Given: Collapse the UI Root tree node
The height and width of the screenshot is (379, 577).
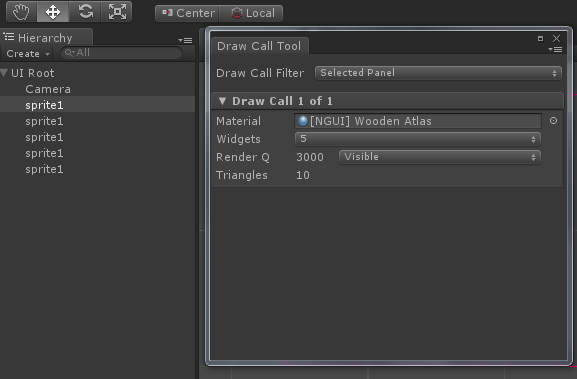Looking at the screenshot, I should coord(4,73).
